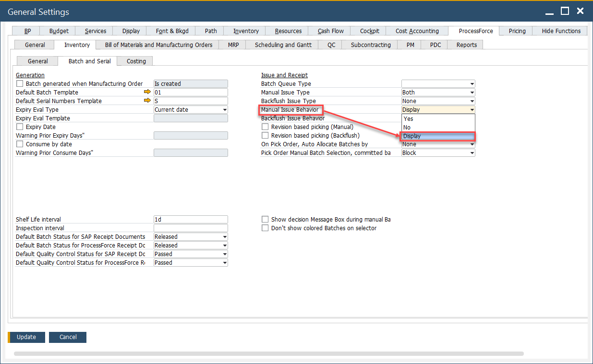Check "Don't show colored Batches on selector"

[265, 228]
